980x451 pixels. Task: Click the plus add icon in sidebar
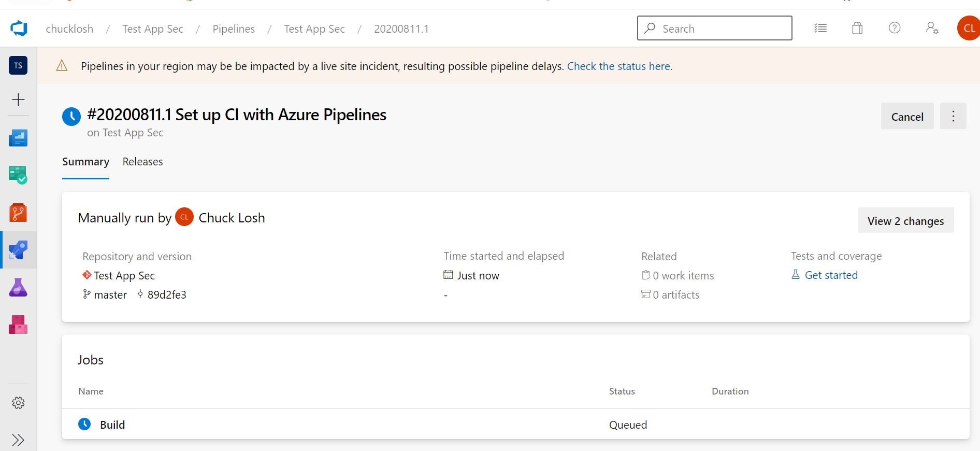18,100
